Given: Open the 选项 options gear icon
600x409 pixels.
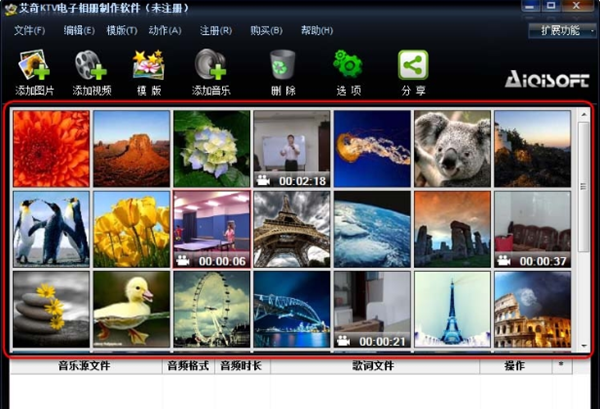Looking at the screenshot, I should (x=348, y=64).
